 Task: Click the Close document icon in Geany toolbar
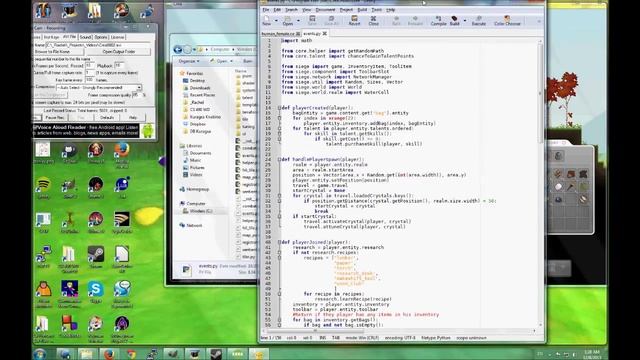click(373, 20)
